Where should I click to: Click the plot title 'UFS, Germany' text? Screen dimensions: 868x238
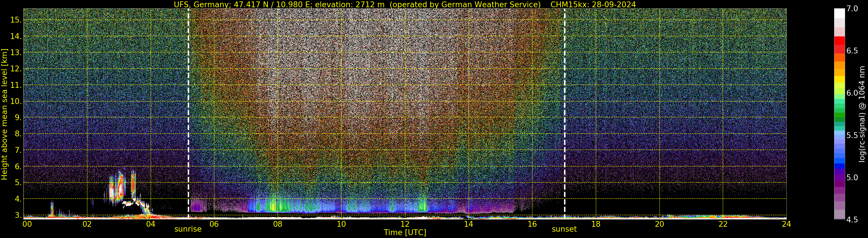pos(202,4)
